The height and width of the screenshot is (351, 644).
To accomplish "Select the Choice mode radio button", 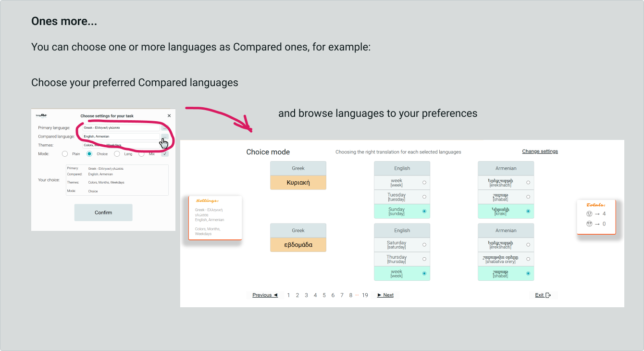I will pos(89,154).
